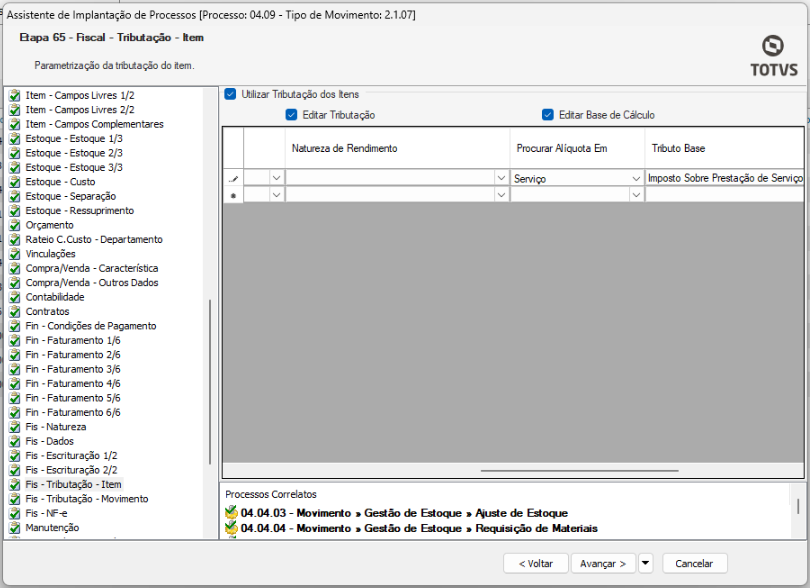Screen dimensions: 810x588
Task: Open Rateio C.Custo - Departamento step
Action: point(94,240)
